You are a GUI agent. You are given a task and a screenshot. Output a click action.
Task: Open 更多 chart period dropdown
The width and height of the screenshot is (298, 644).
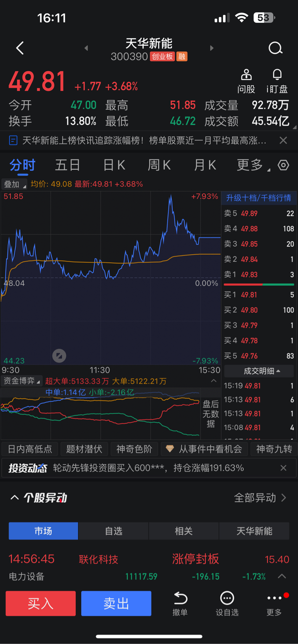(253, 165)
